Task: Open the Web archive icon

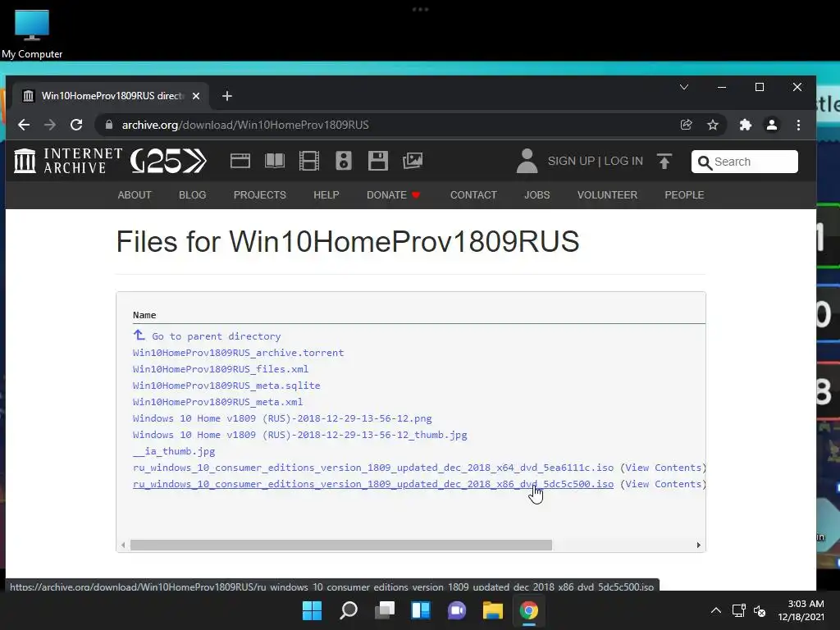Action: point(240,161)
